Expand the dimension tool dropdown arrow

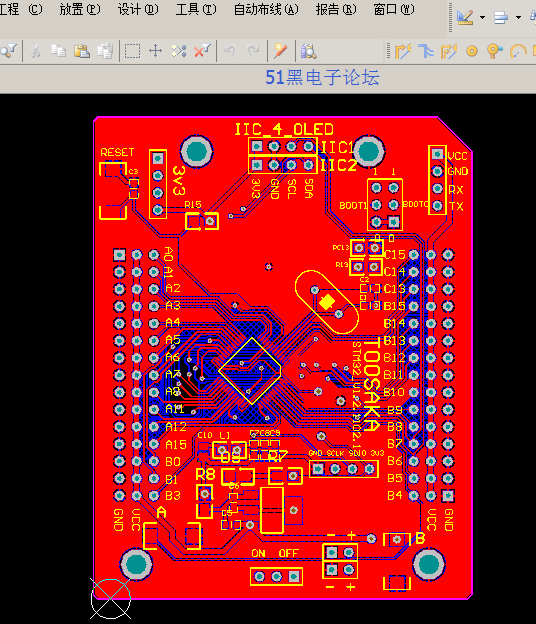click(482, 17)
